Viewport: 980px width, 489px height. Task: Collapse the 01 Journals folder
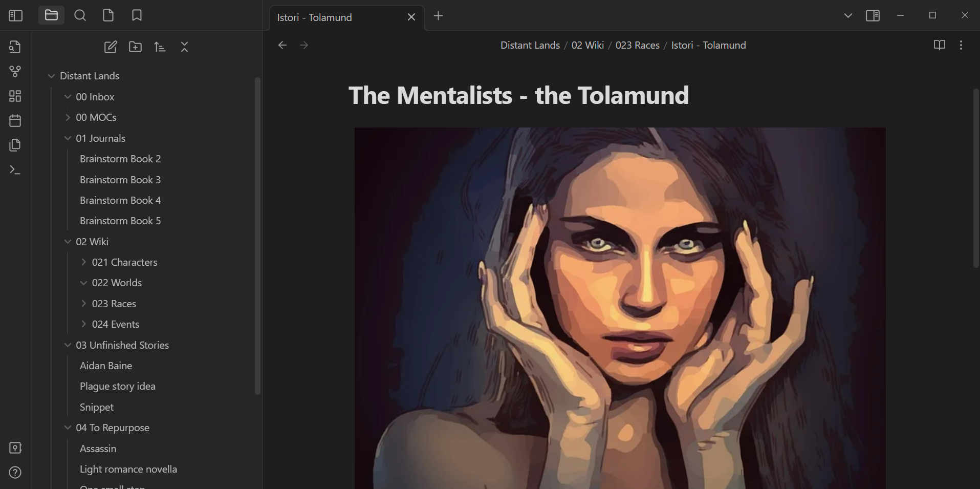tap(68, 138)
